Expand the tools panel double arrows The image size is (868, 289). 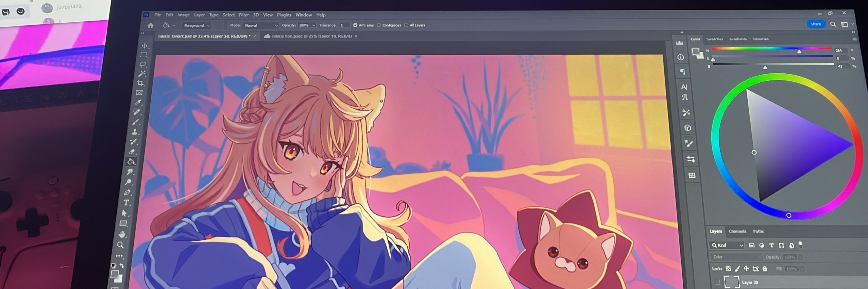click(x=143, y=33)
